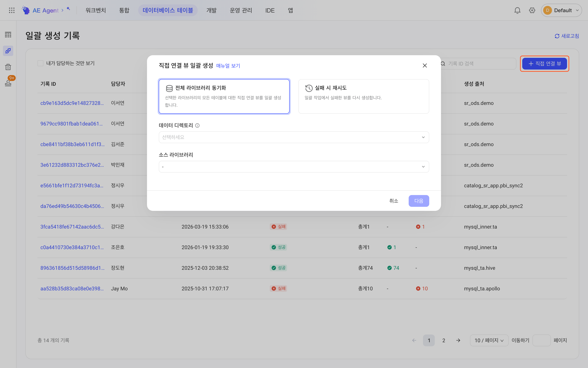Open the 워크벤치 menu
This screenshot has height=368, width=588.
click(96, 10)
